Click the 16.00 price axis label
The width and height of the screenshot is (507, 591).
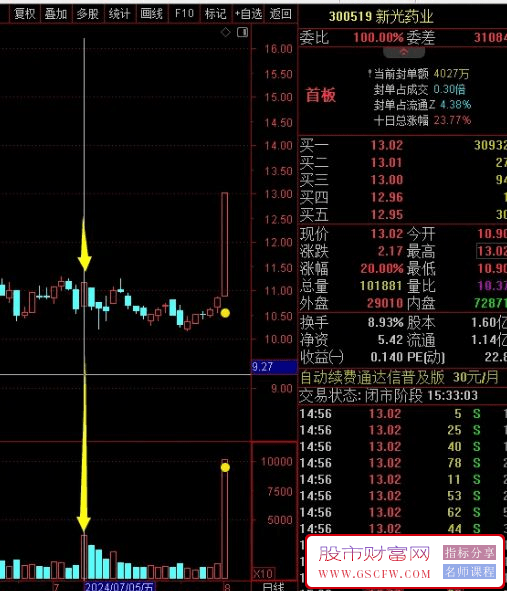tap(278, 49)
